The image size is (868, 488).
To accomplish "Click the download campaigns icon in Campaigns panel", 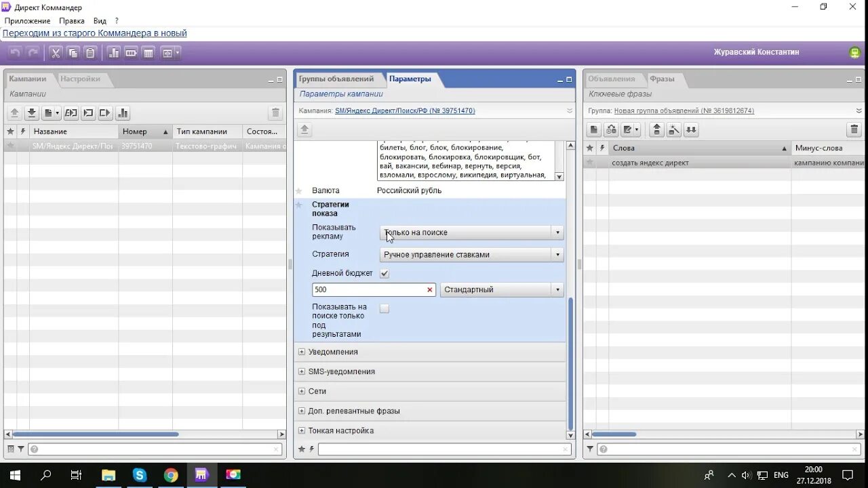I will pyautogui.click(x=31, y=113).
